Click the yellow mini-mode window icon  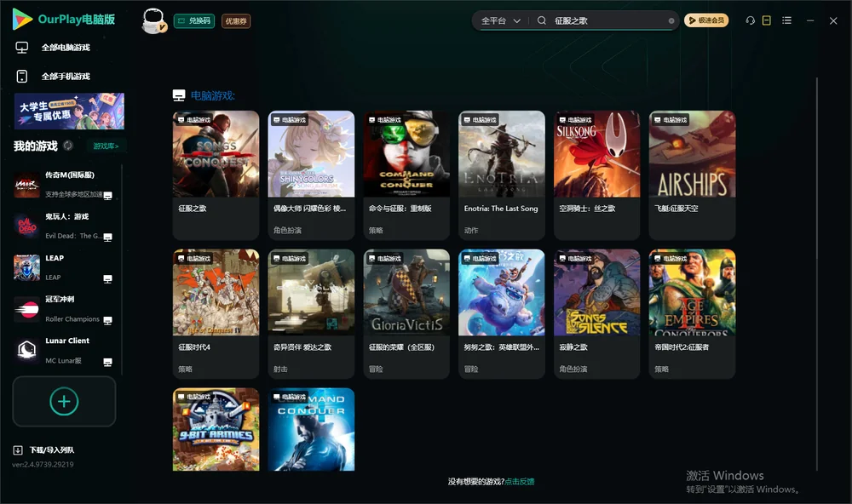(767, 20)
